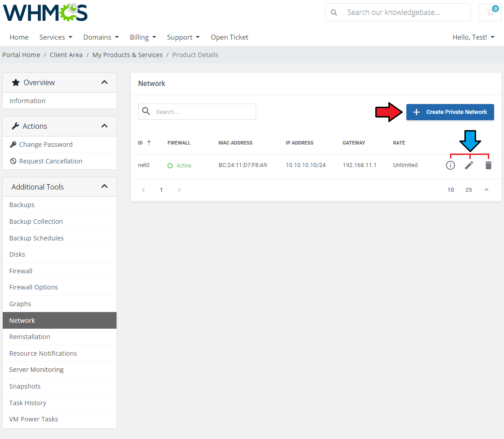Click the Request Cancellation ban icon

coord(13,161)
